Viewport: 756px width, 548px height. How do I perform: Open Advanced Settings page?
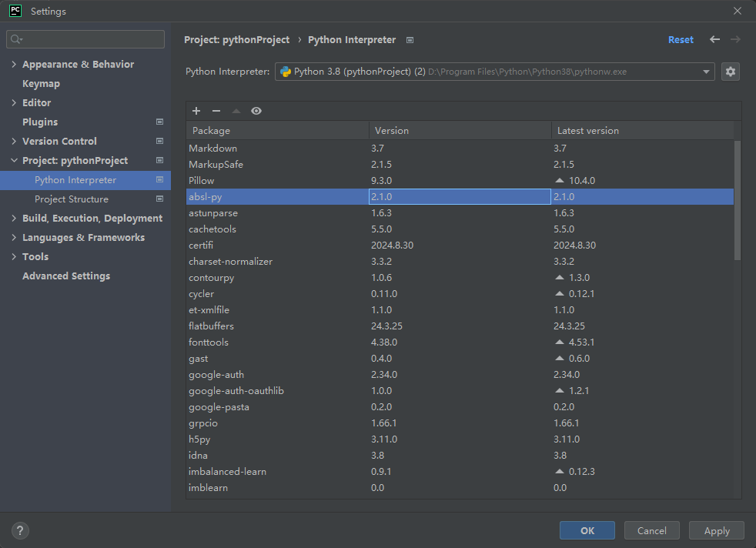pyautogui.click(x=66, y=276)
